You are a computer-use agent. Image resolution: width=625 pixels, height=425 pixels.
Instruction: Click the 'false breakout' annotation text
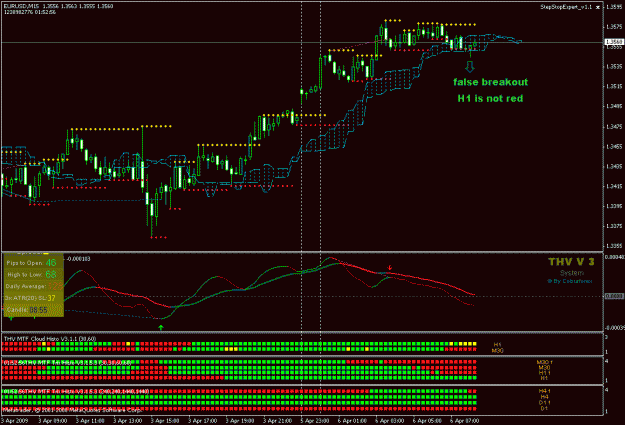490,82
